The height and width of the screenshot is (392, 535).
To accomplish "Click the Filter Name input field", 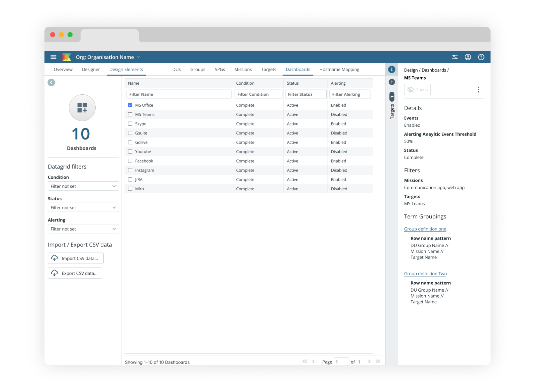I will [179, 94].
